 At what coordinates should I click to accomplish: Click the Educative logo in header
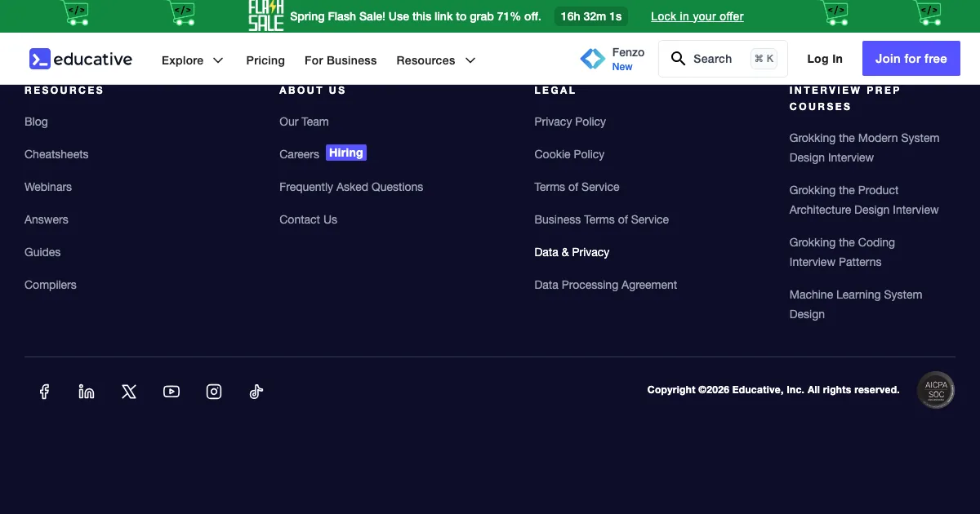coord(81,59)
